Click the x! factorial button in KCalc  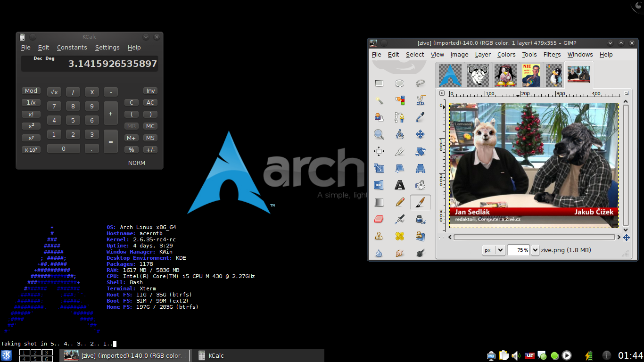click(x=31, y=115)
